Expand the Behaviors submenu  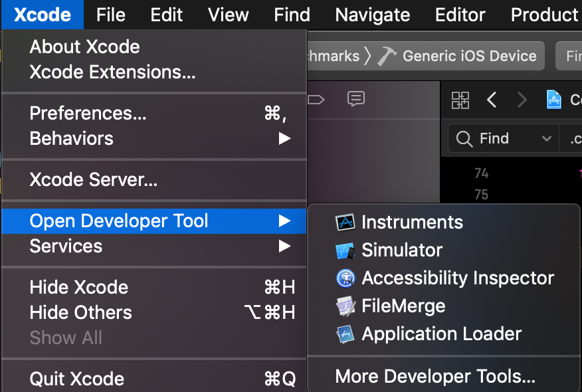(x=154, y=138)
